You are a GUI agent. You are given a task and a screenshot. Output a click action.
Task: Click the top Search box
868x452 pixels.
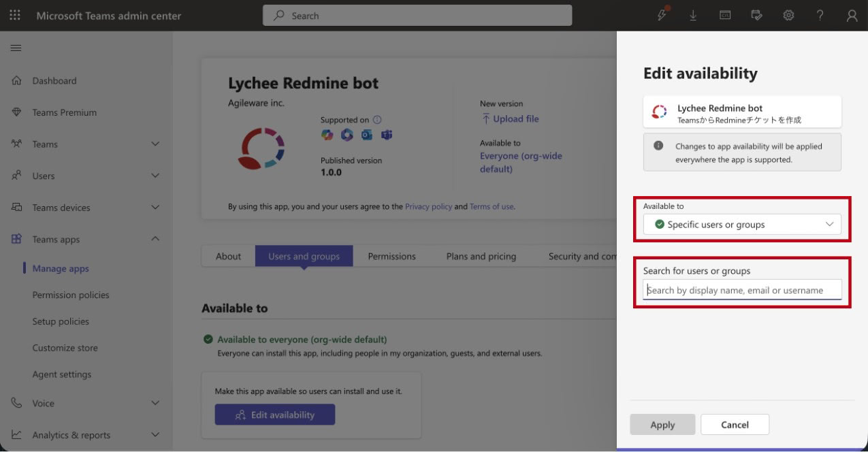tap(417, 16)
